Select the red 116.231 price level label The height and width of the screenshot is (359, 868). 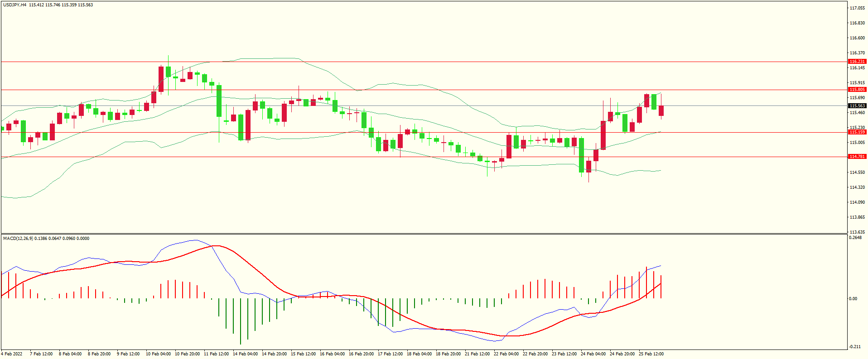(857, 62)
